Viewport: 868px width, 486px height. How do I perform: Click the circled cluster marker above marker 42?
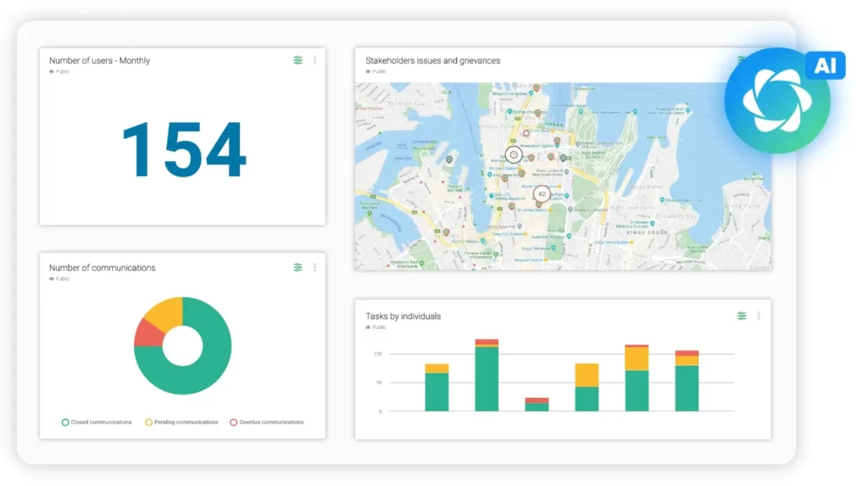coord(514,155)
